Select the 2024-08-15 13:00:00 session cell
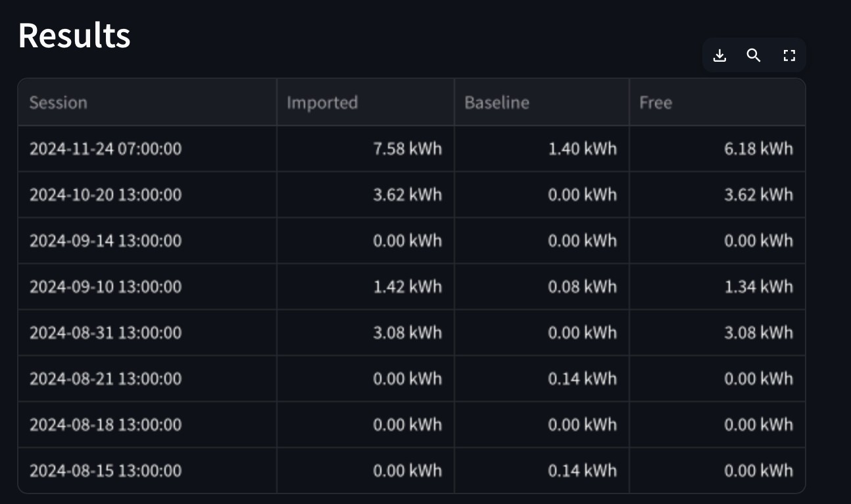Viewport: 851px width, 504px height. [147, 470]
